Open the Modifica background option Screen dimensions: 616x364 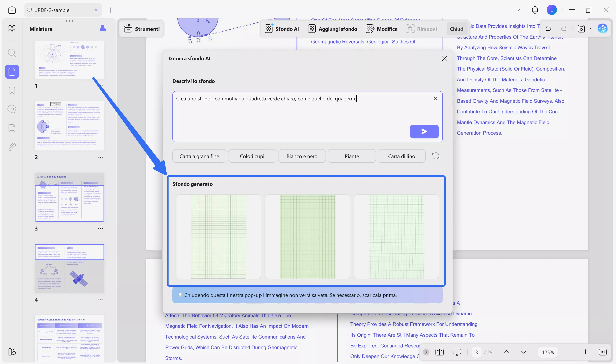point(381,29)
